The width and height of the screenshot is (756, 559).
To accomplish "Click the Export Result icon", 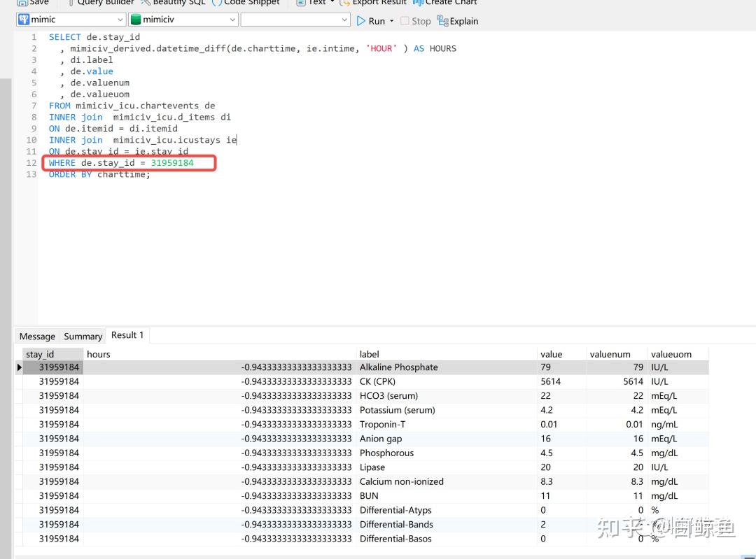I will [344, 3].
